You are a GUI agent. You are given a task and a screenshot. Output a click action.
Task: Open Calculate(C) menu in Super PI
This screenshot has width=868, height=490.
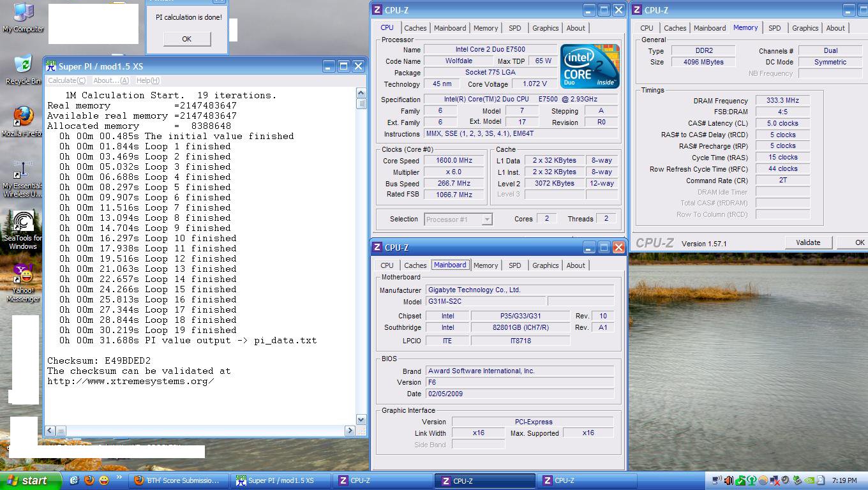(66, 80)
